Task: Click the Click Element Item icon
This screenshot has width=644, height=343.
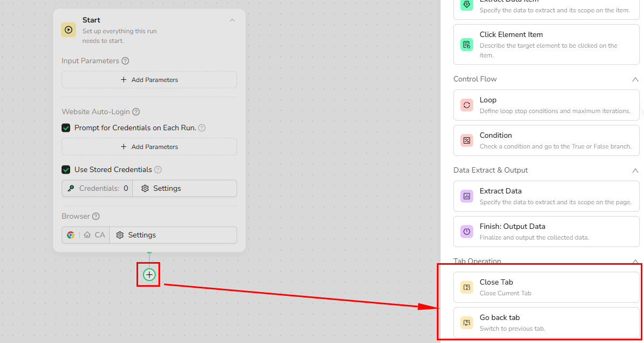Action: [x=467, y=44]
